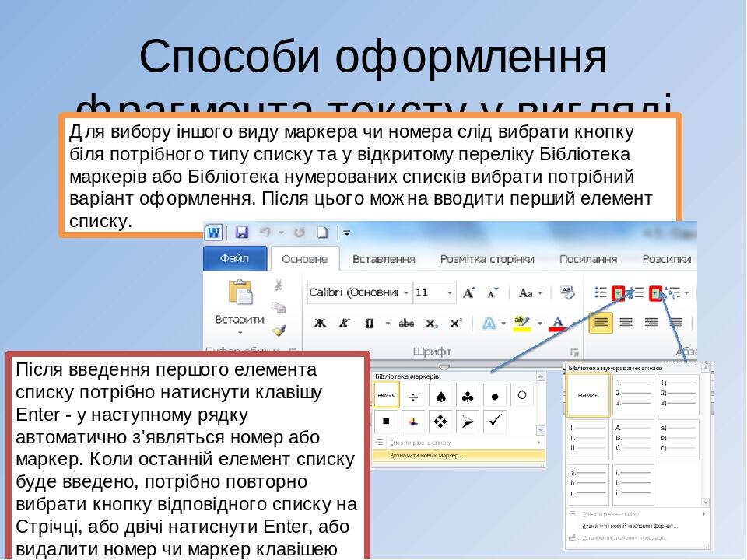Click the numbered list button

637,292
